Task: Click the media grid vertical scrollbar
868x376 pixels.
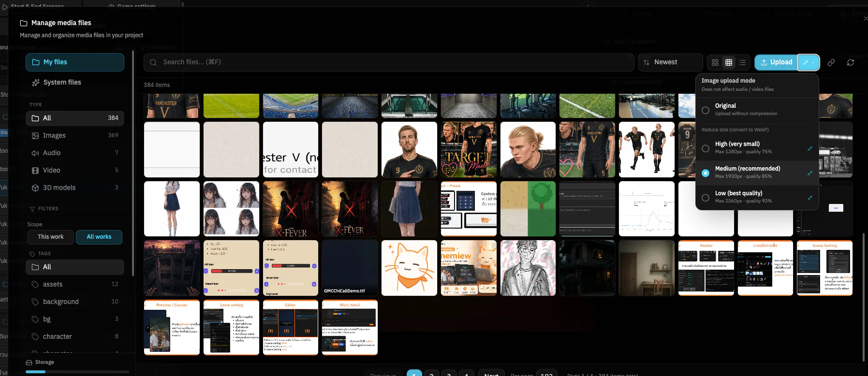Action: pos(864,297)
